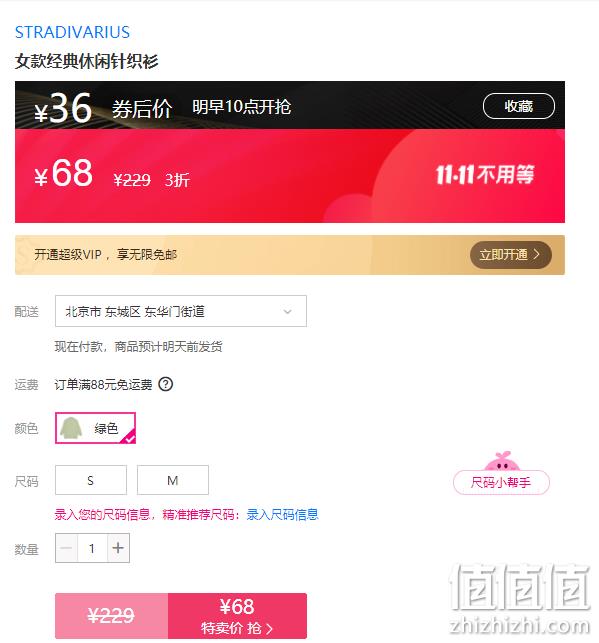Image resolution: width=599 pixels, height=643 pixels.
Task: Click the plus icon to increase quantity
Action: tap(118, 548)
